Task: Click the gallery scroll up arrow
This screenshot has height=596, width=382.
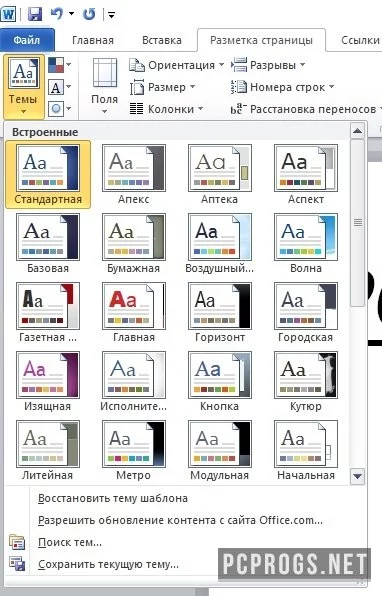Action: click(x=357, y=131)
